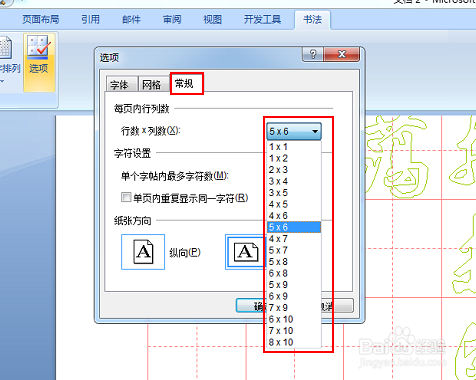Choose 7 x 9 from dropdown list
The image size is (476, 380).
click(x=294, y=307)
